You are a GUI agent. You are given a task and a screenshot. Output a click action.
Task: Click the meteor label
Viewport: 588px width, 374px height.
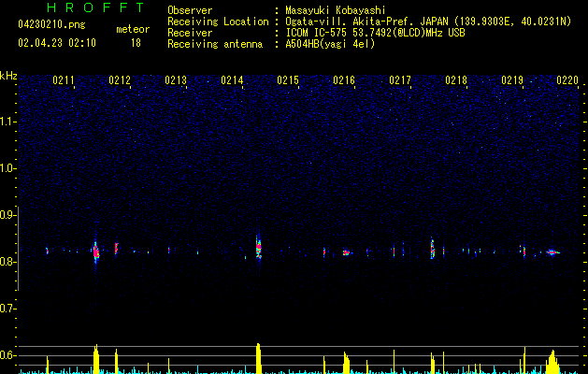click(x=133, y=29)
